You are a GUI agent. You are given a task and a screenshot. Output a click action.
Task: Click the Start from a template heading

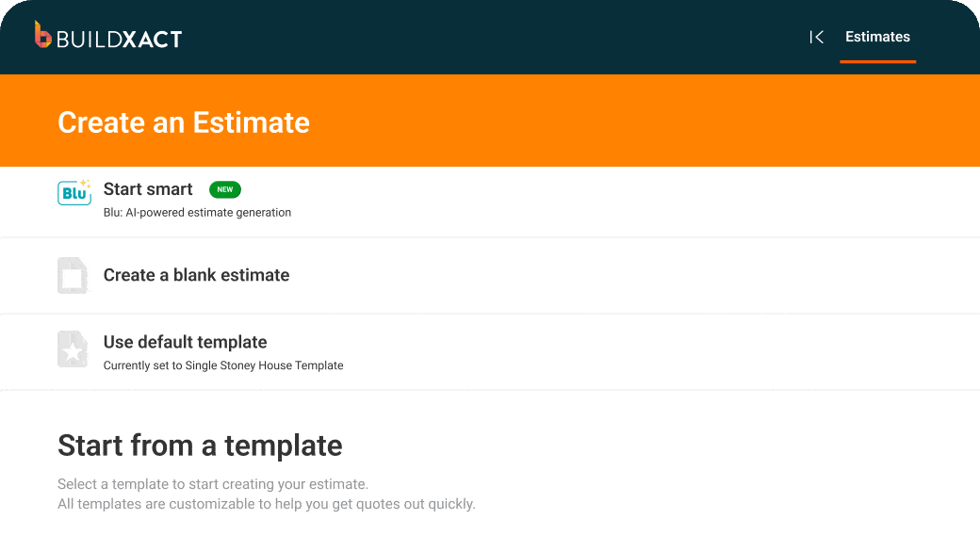pos(200,445)
